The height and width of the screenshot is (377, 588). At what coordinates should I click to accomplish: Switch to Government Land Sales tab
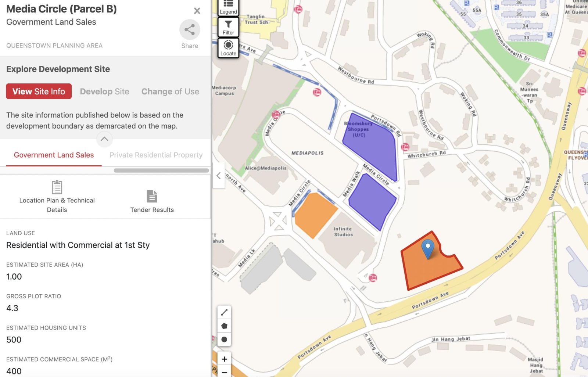54,155
